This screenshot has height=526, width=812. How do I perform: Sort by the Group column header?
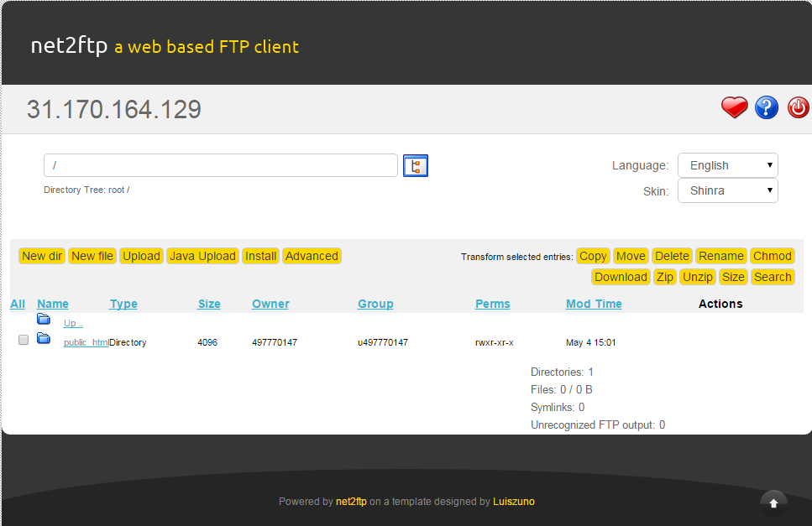pos(375,305)
